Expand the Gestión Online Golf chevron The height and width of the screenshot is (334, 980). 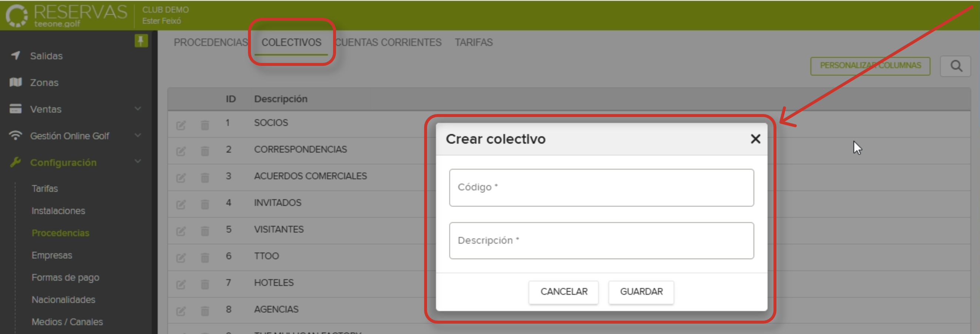pos(138,135)
